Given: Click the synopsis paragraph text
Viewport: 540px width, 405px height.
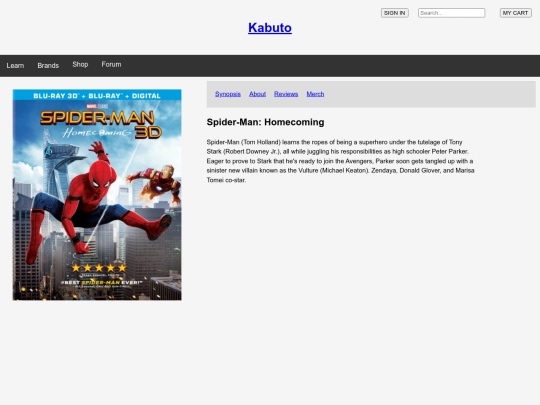Looking at the screenshot, I should click(341, 161).
